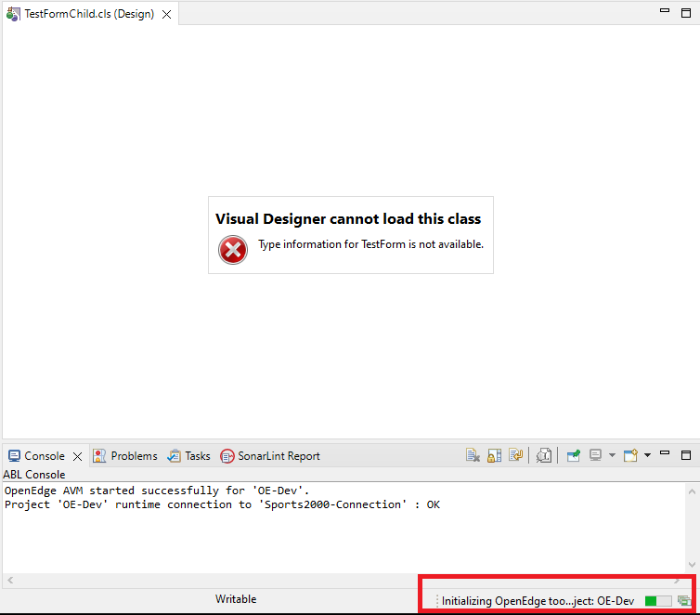
Task: Click the 'OpenEdge AVM started successfully' console line
Action: (x=157, y=491)
